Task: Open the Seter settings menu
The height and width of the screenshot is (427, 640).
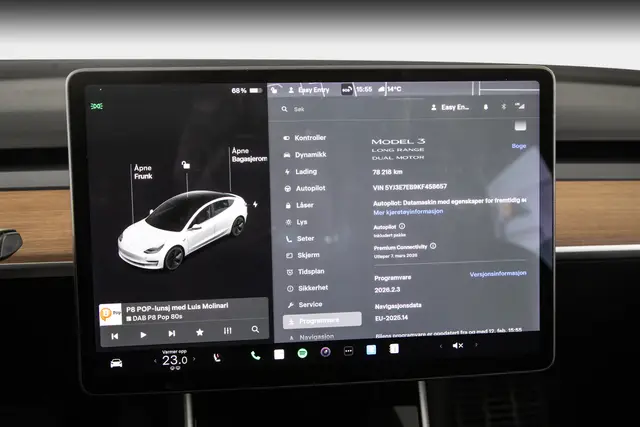Action: [x=300, y=238]
